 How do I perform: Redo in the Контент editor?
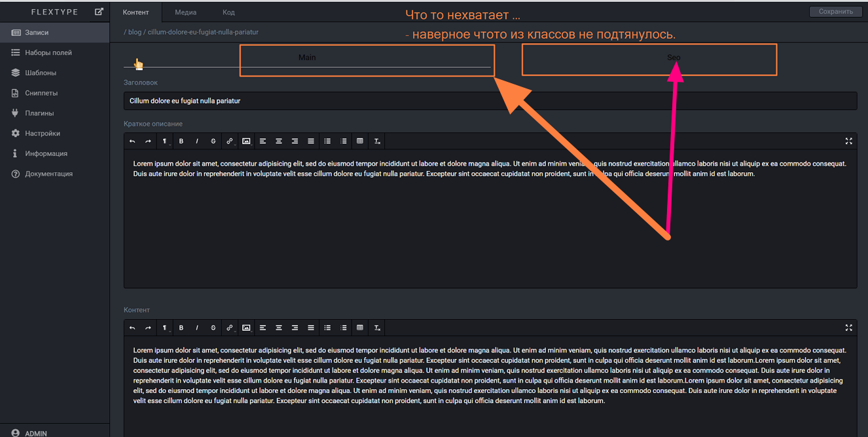click(x=148, y=328)
